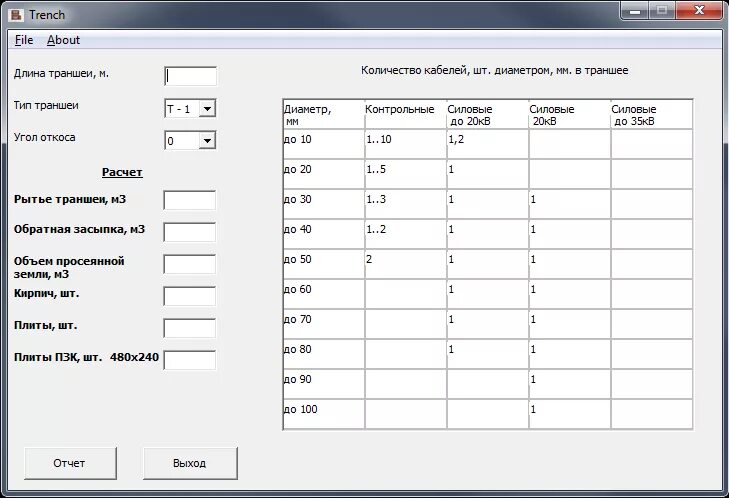The height and width of the screenshot is (500, 729).
Task: Click the '1..10' table cell
Action: [x=405, y=144]
